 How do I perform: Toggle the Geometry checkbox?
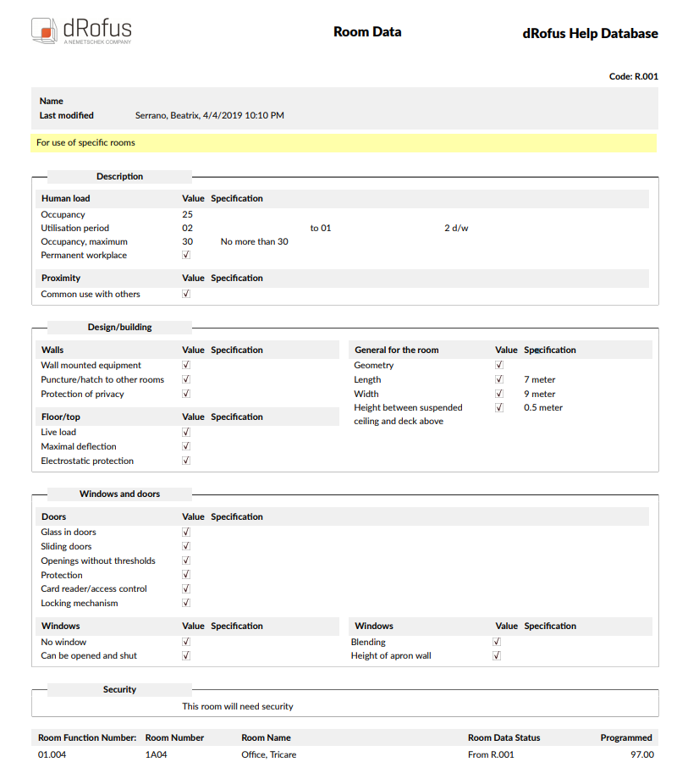point(498,365)
